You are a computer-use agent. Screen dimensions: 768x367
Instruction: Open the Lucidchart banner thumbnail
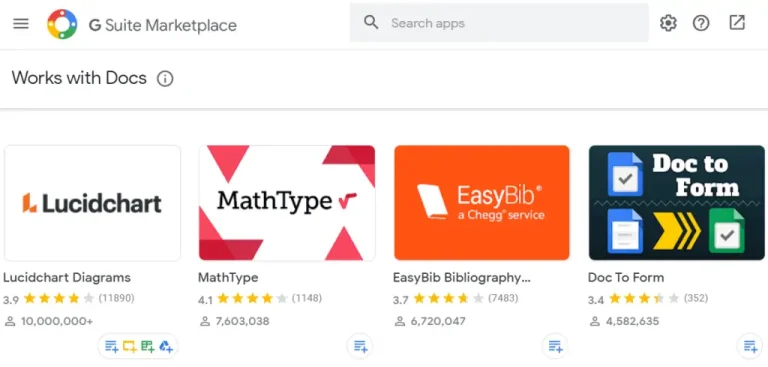93,203
